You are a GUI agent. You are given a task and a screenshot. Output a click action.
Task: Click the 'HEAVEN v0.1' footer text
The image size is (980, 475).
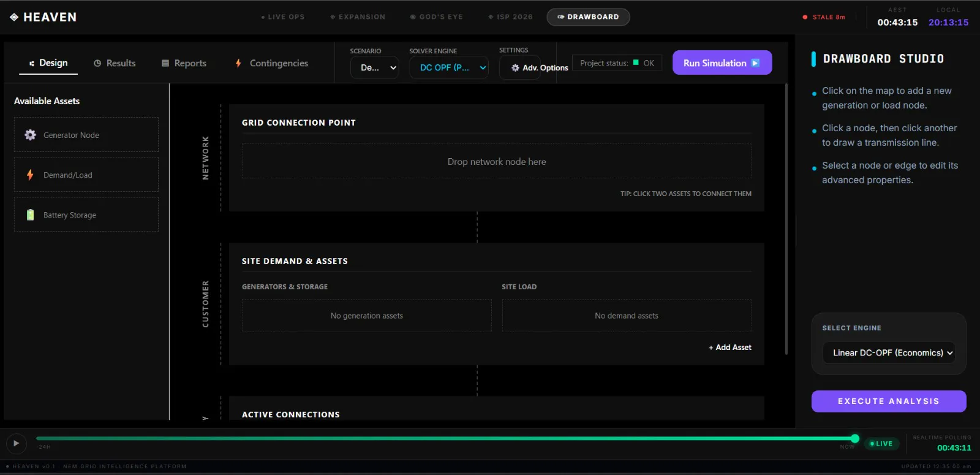pos(34,467)
